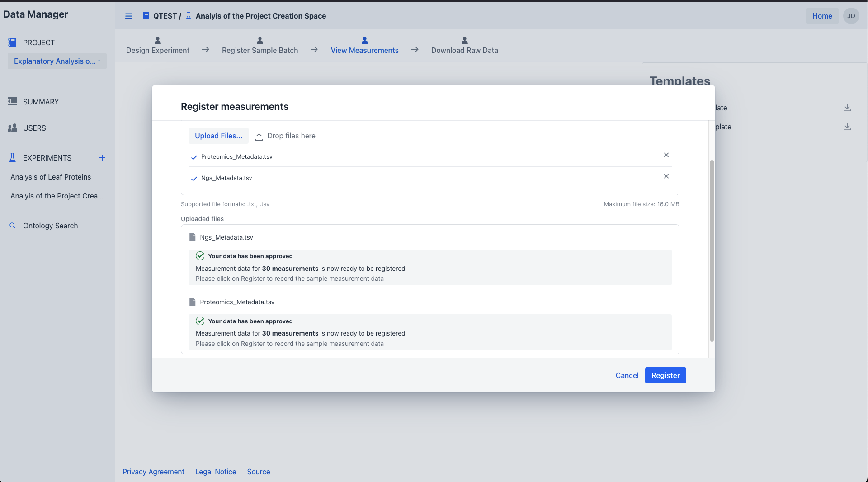Click the Upload Files button
868x482 pixels.
pos(218,136)
